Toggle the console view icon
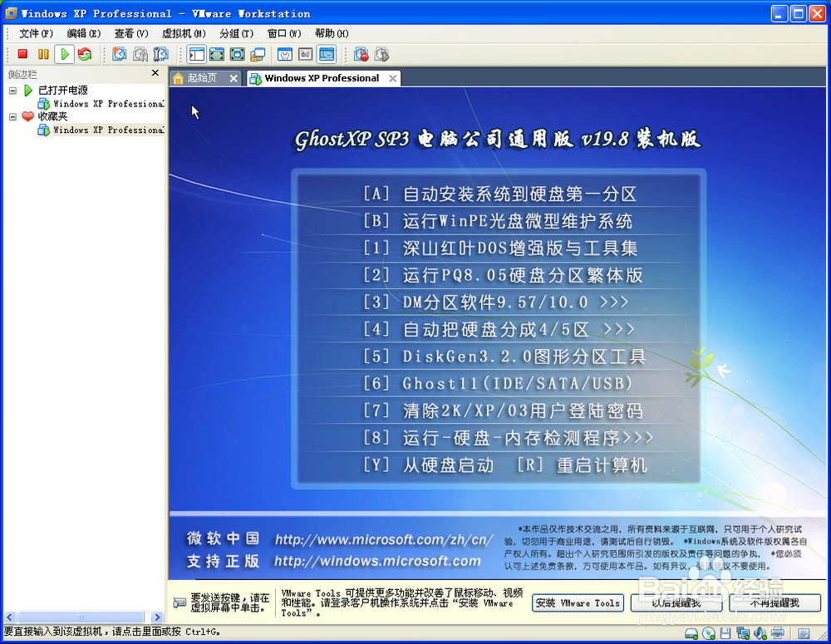Image resolution: width=831 pixels, height=644 pixels. [x=327, y=54]
